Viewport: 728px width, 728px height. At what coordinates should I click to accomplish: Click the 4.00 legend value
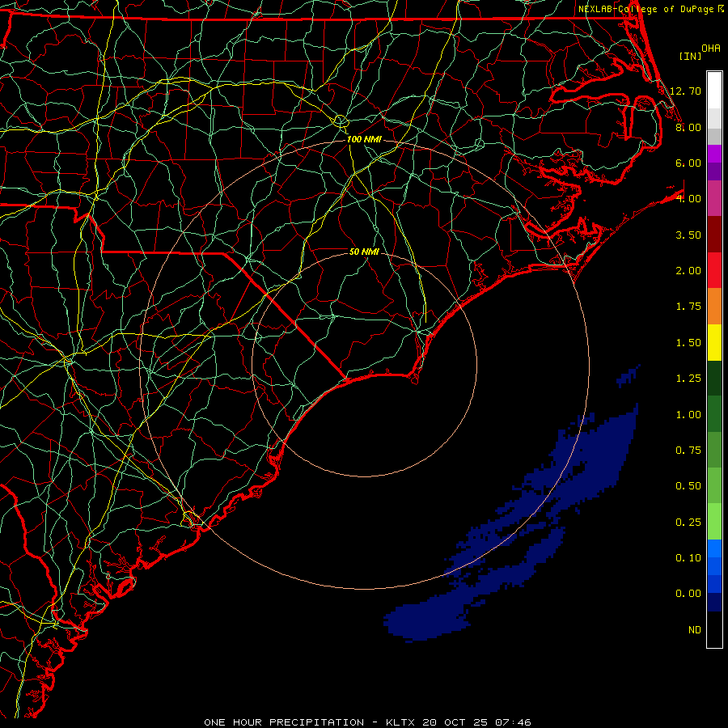pyautogui.click(x=688, y=199)
